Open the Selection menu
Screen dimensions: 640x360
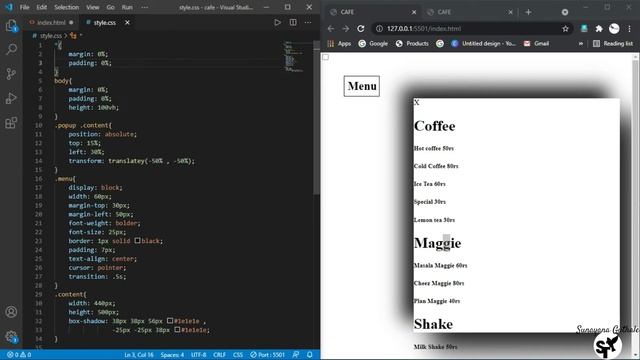pyautogui.click(x=67, y=7)
